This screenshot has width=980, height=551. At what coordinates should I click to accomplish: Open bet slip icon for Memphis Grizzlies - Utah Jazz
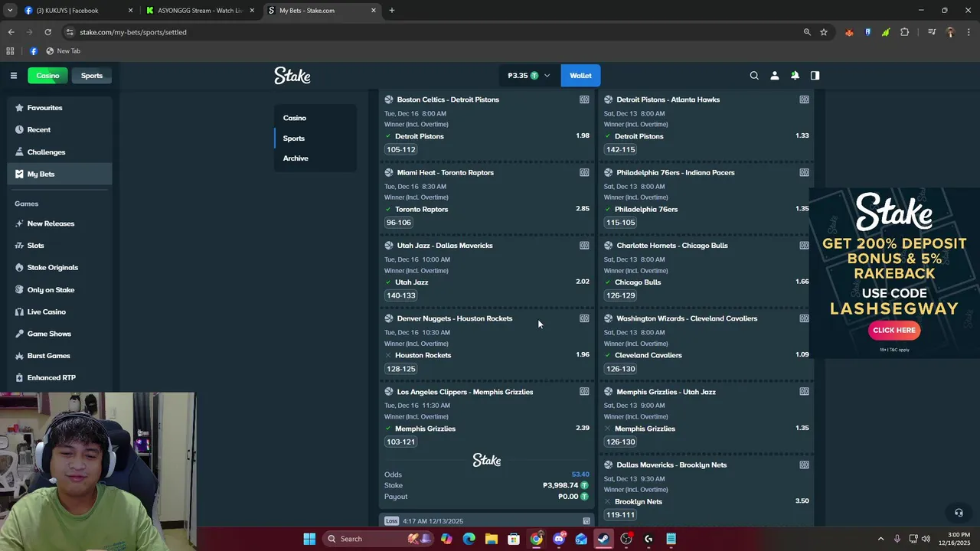click(804, 392)
